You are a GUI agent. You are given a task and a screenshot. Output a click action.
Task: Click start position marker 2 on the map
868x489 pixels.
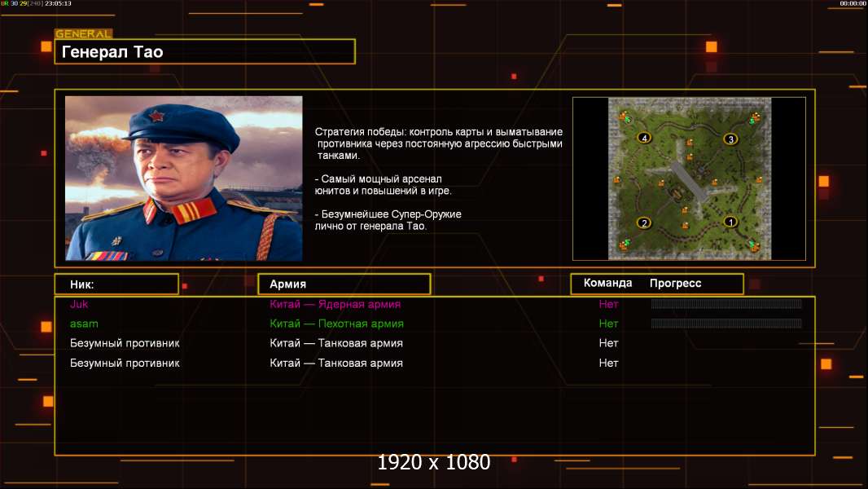pyautogui.click(x=643, y=223)
